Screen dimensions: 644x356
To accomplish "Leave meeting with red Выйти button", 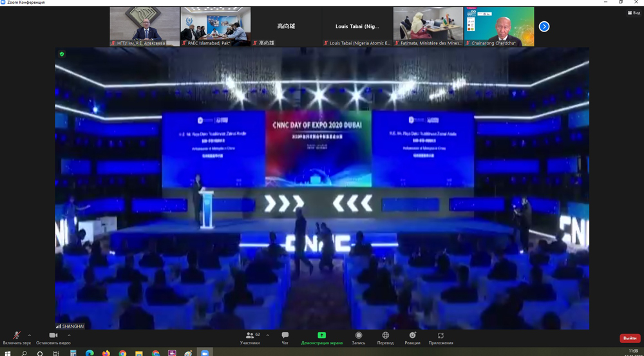I will pyautogui.click(x=630, y=339).
